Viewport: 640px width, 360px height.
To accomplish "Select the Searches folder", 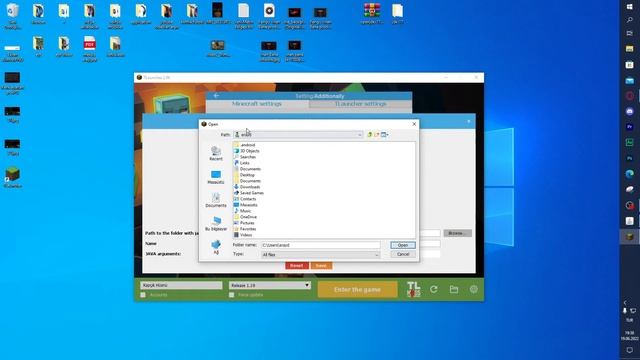I will pyautogui.click(x=245, y=157).
